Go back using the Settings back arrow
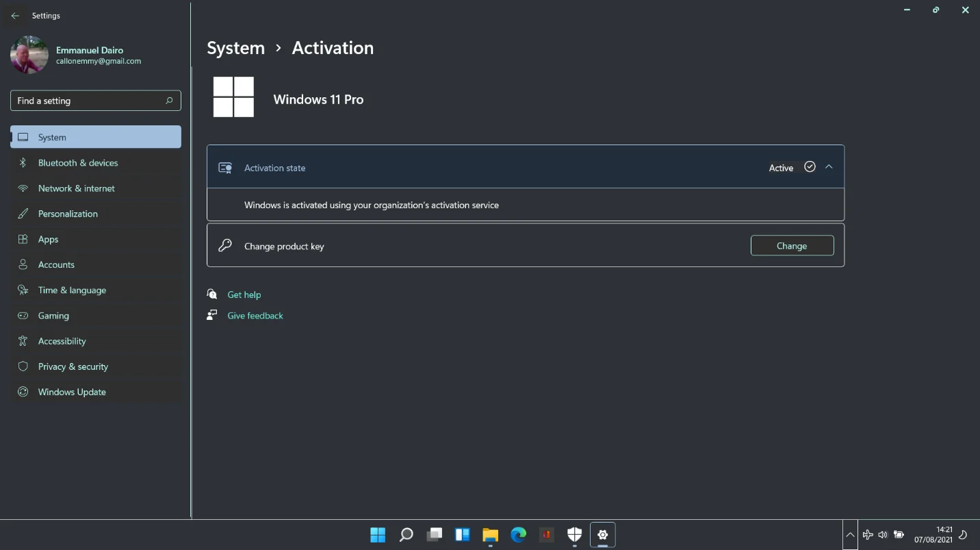Viewport: 980px width, 550px height. [x=15, y=16]
